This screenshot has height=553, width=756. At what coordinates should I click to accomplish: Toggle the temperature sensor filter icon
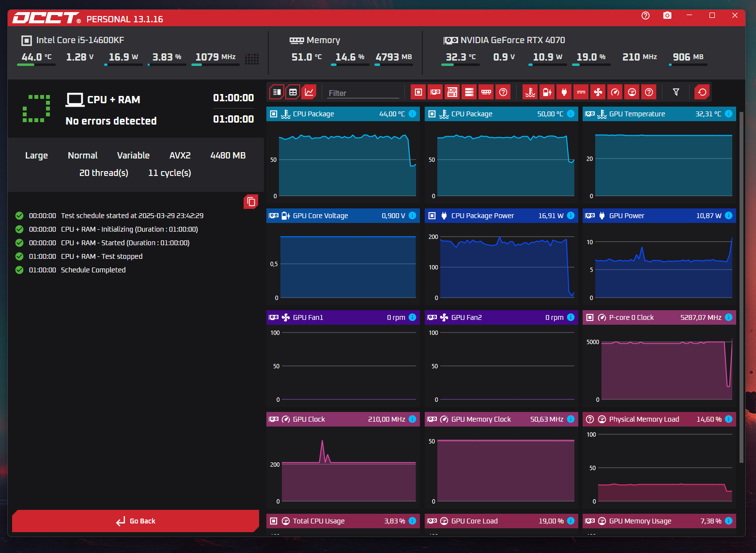tap(530, 92)
